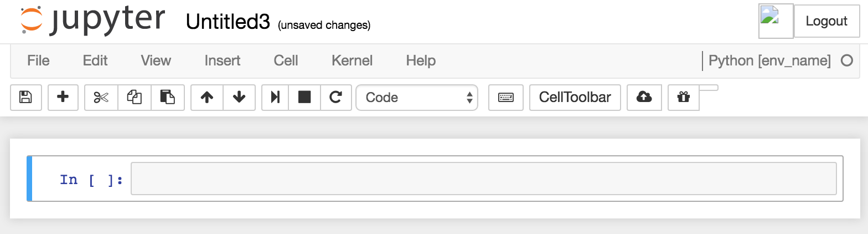The width and height of the screenshot is (868, 234).
Task: Open the command palette keyboard icon
Action: click(x=506, y=98)
